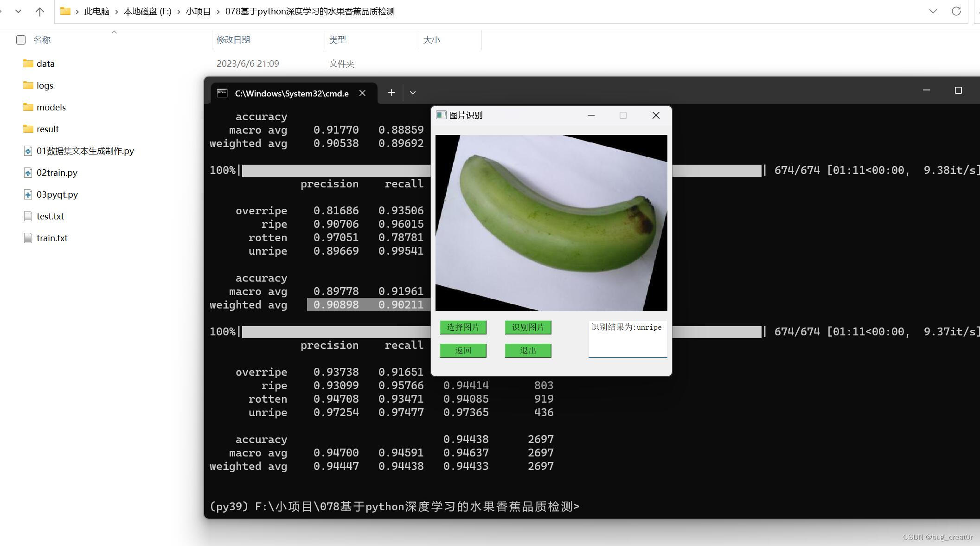Click the 小项目 breadcrumb folder item
980x546 pixels.
click(x=217, y=11)
